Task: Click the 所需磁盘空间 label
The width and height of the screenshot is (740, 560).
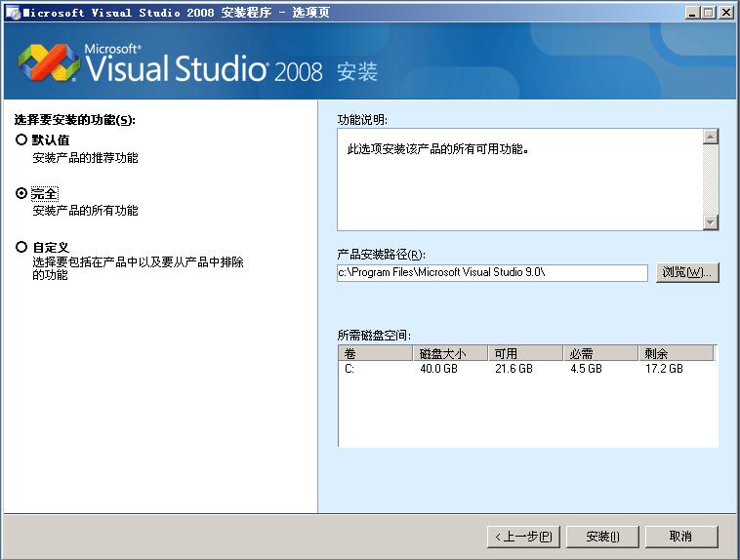Action: click(374, 336)
